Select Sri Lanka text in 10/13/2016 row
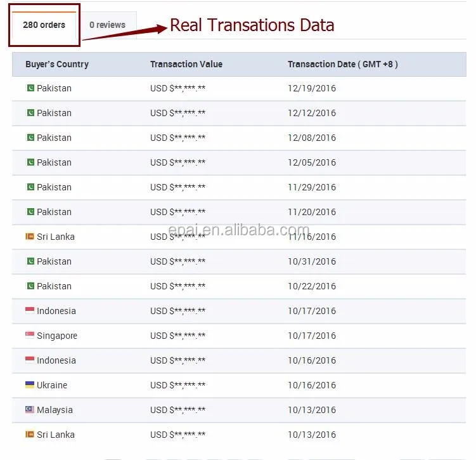The image size is (476, 460). (56, 435)
